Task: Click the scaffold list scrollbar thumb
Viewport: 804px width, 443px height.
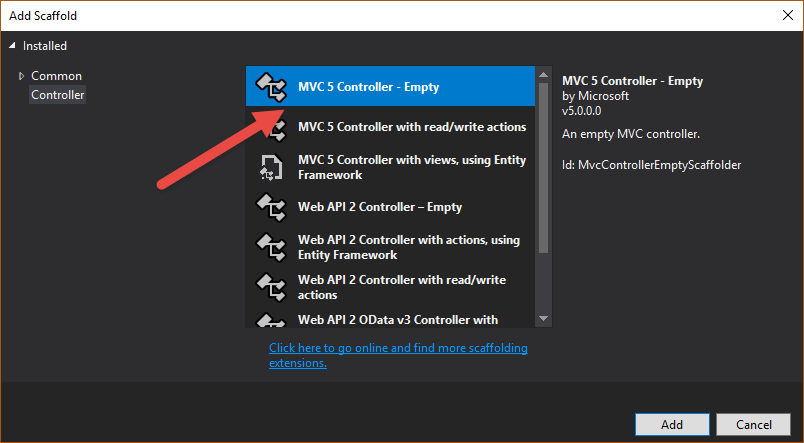Action: tap(544, 168)
